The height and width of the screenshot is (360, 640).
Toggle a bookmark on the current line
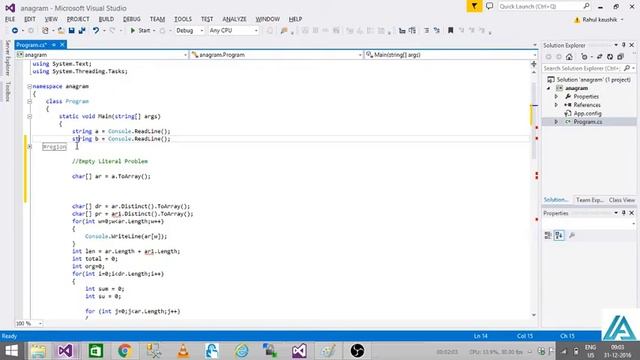click(x=451, y=31)
